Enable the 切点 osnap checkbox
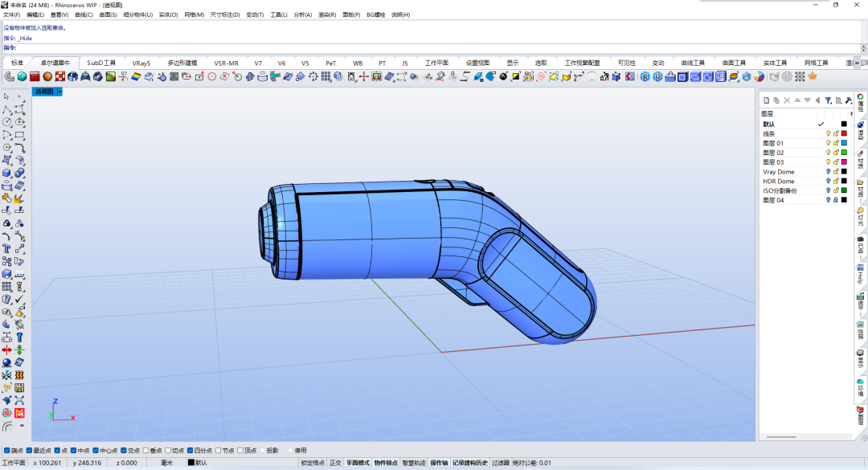 (x=168, y=451)
